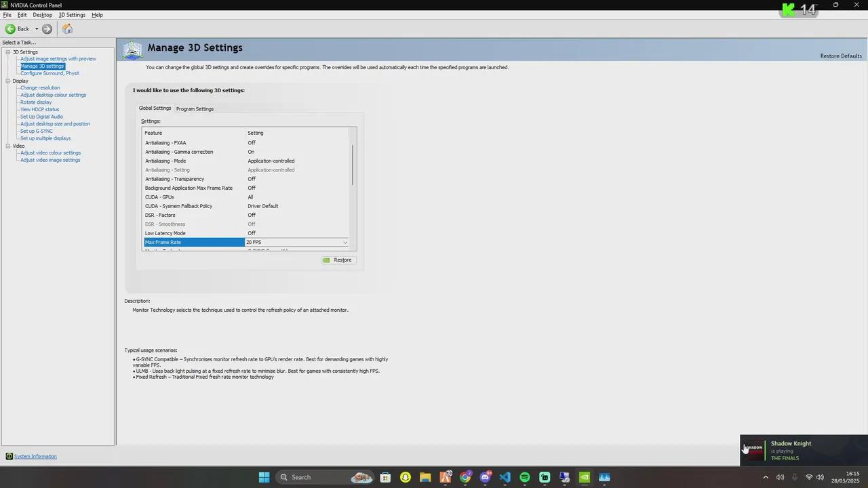Open the Max Frame Rate dropdown arrow
Screen dimensions: 868x488
point(344,242)
